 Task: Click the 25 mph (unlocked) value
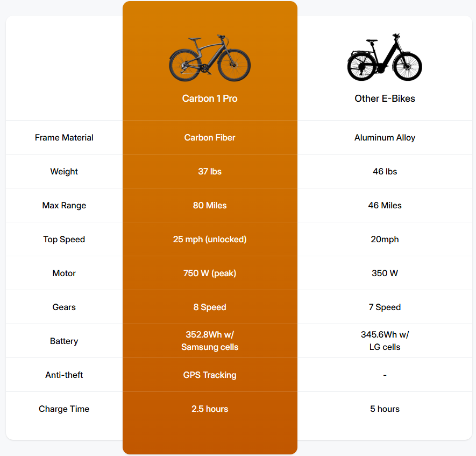point(210,240)
